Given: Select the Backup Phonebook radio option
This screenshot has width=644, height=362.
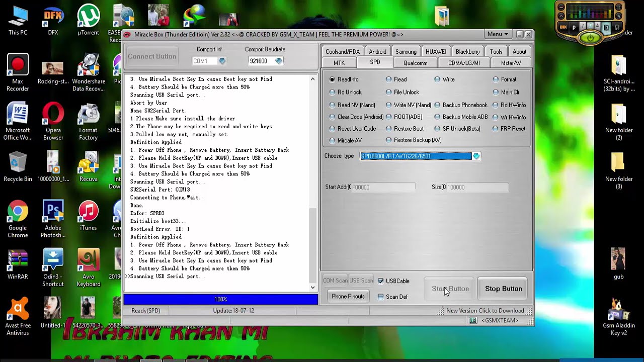Looking at the screenshot, I should tap(461, 105).
